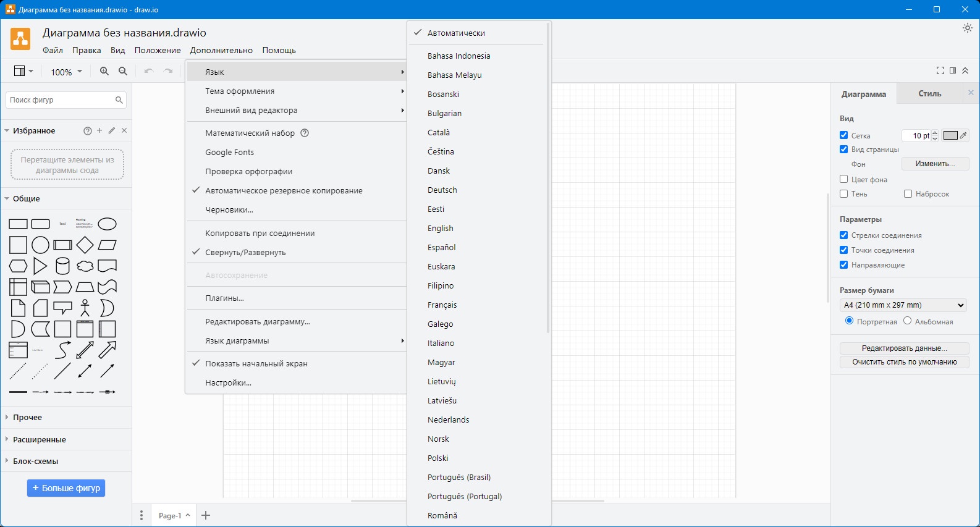Click the zoom out magnifier icon
Screen dimensions: 980x527
123,71
